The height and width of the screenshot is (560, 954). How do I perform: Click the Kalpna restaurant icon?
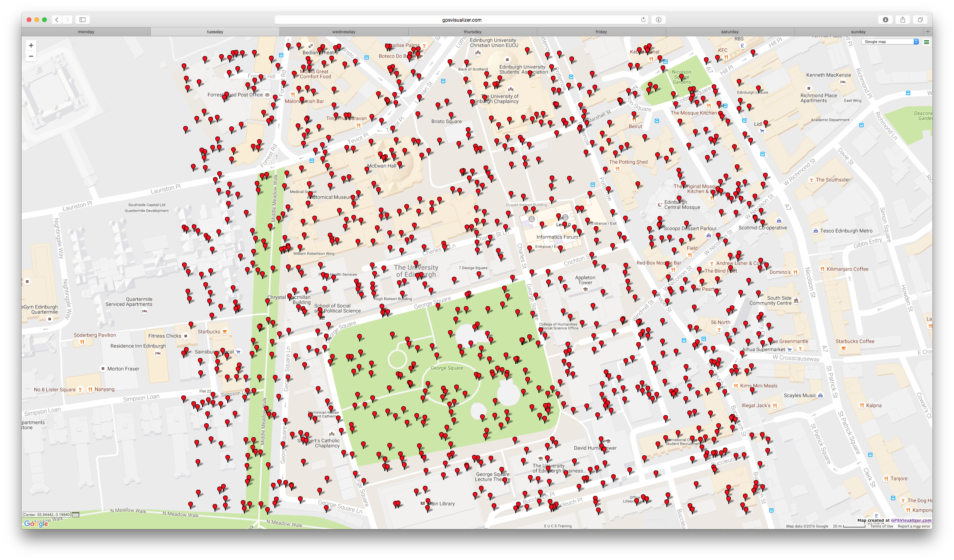862,405
